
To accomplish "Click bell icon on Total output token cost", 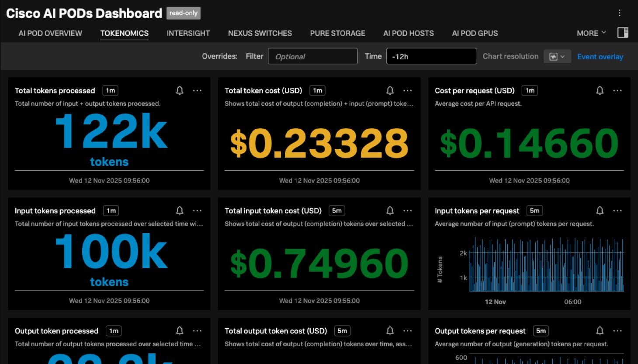I will (x=390, y=331).
